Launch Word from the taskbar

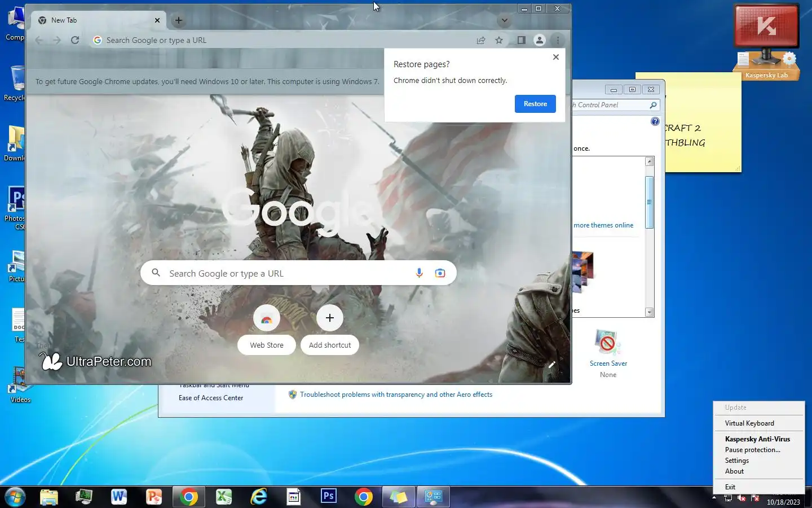click(119, 497)
